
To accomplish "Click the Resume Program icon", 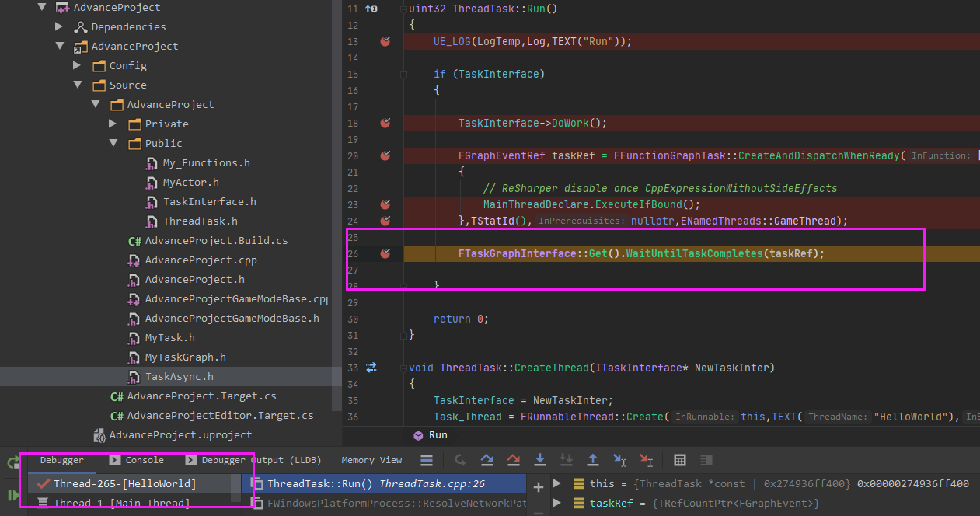I will [x=12, y=495].
